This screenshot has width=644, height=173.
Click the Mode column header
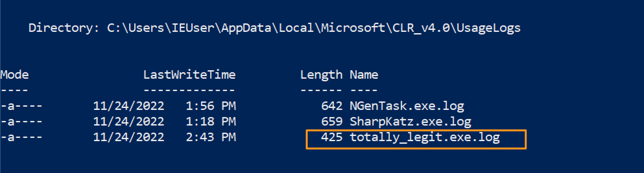tap(15, 75)
